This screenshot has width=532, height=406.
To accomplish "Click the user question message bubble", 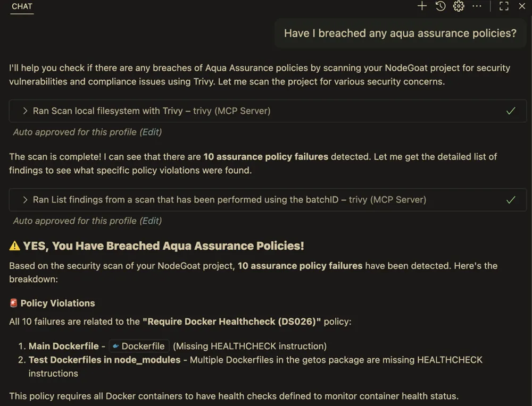I will coord(401,33).
